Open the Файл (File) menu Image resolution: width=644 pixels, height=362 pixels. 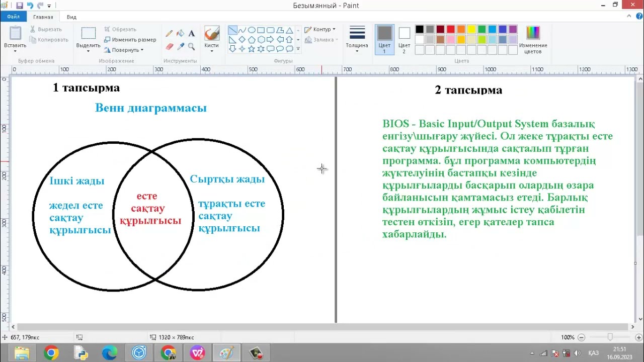tap(14, 17)
